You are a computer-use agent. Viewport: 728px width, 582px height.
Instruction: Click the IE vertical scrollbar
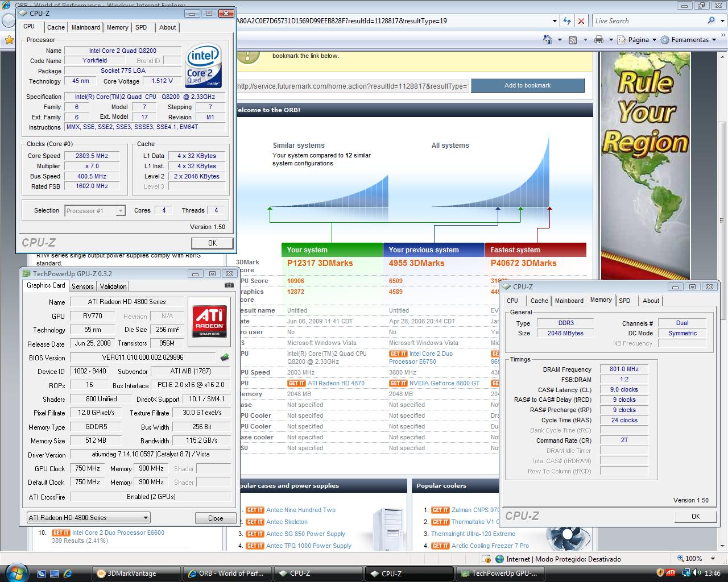pos(722,300)
